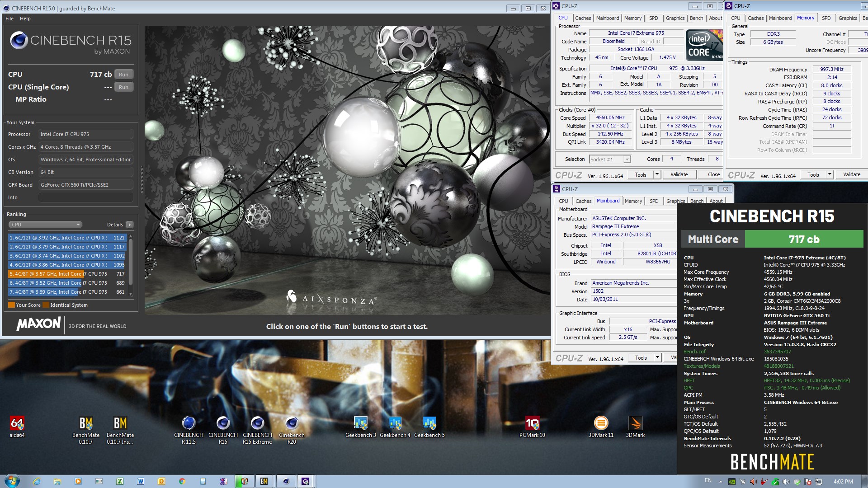Open Geekbench 3 desktop icon

pos(360,427)
